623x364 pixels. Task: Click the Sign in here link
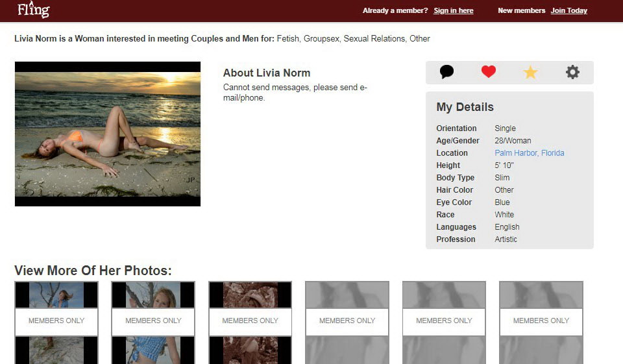click(x=453, y=10)
